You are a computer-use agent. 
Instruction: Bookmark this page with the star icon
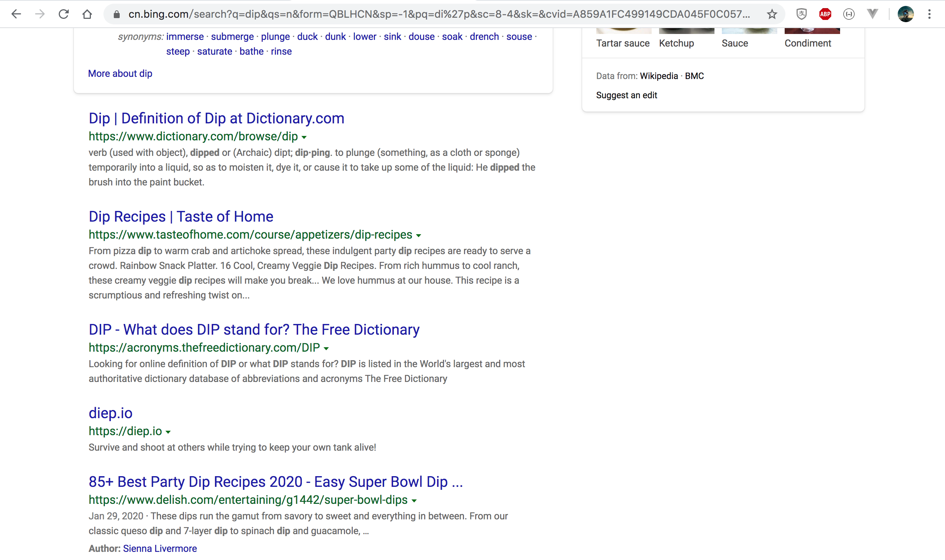772,14
